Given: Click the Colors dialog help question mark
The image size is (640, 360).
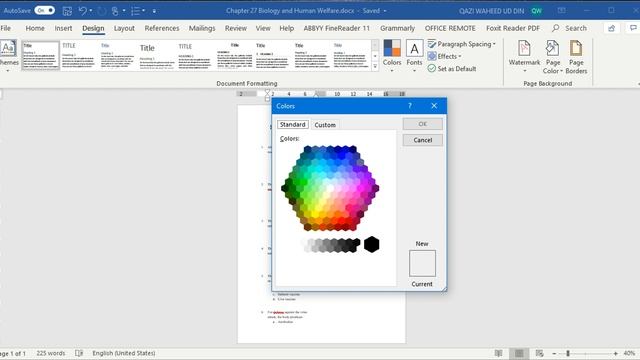Looking at the screenshot, I should point(410,106).
